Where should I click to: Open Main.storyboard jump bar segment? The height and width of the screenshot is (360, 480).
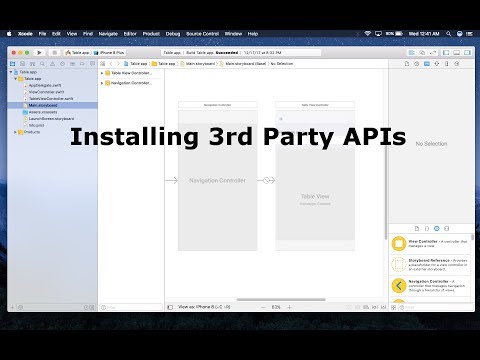198,64
